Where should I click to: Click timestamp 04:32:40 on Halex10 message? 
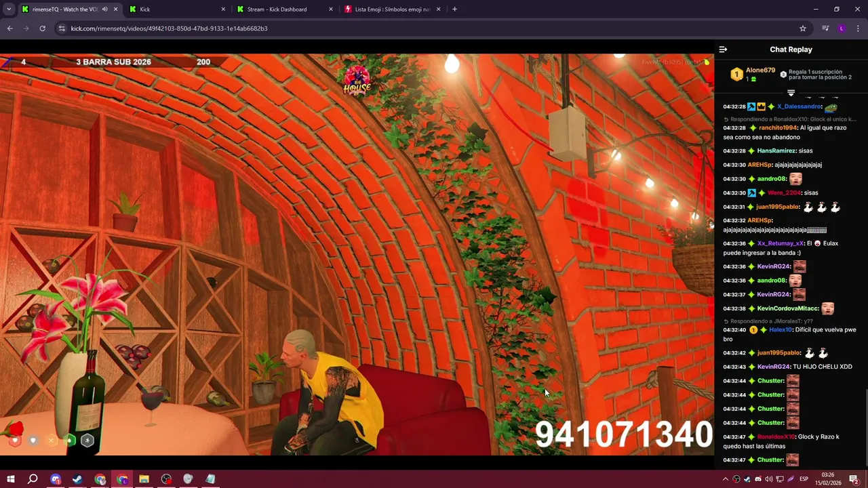[734, 329]
